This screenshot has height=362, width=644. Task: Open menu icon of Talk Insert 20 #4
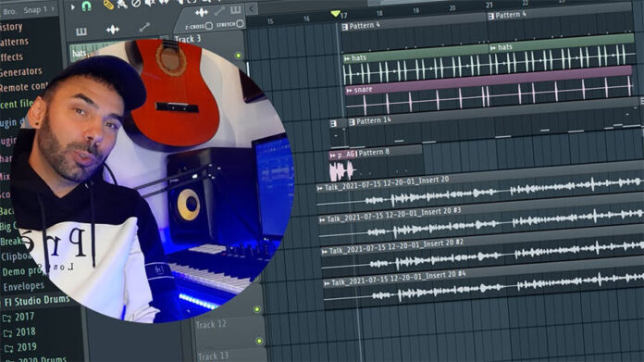pyautogui.click(x=327, y=283)
